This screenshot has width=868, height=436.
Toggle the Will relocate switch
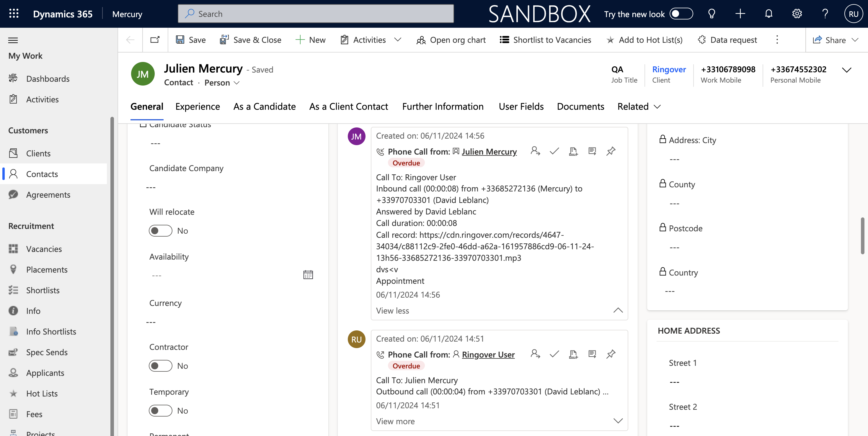point(160,231)
